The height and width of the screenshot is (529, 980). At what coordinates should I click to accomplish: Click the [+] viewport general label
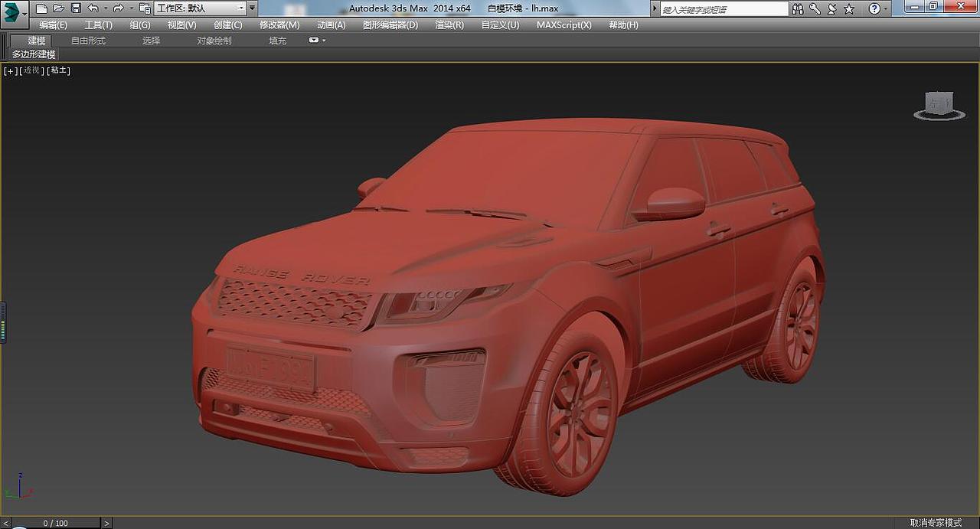pyautogui.click(x=10, y=70)
